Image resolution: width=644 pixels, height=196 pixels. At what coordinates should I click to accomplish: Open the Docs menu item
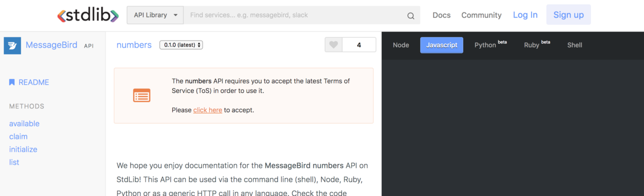442,15
